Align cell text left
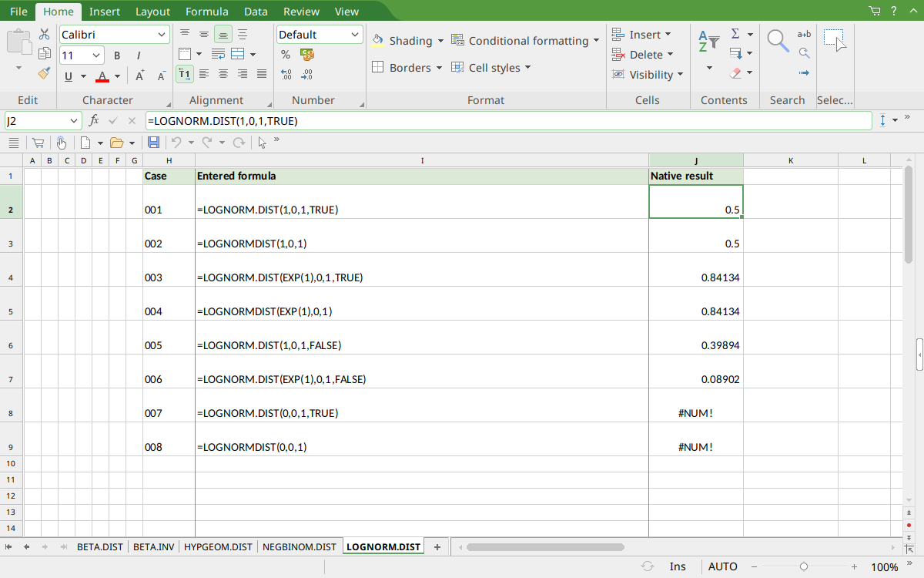Screen dimensions: 924x578 (x=204, y=74)
